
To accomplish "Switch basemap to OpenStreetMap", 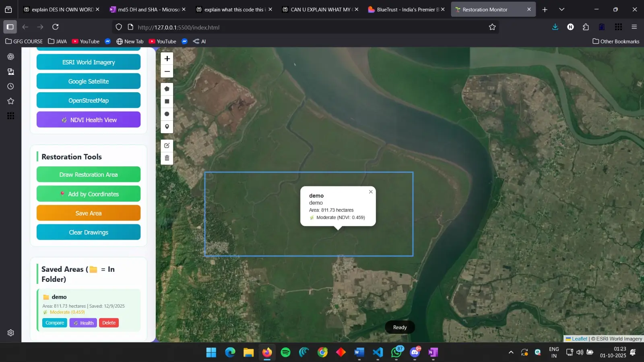I will (x=89, y=100).
